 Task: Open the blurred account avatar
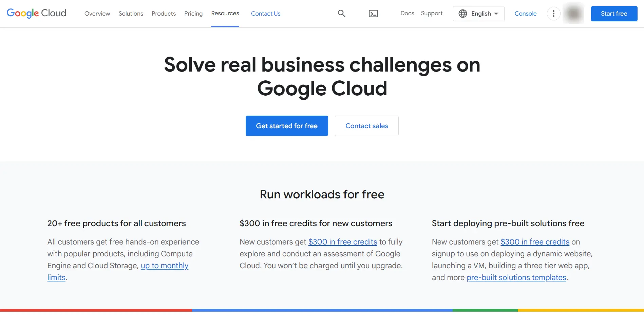click(x=573, y=14)
